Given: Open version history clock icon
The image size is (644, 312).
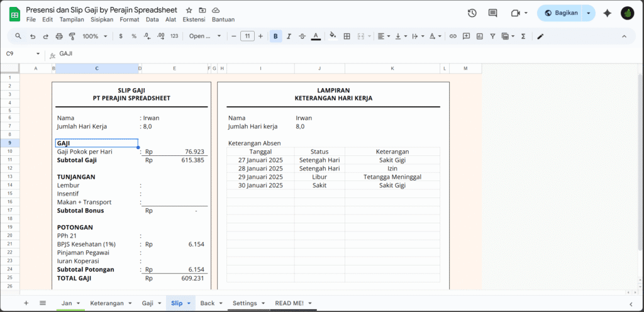Looking at the screenshot, I should (x=472, y=13).
